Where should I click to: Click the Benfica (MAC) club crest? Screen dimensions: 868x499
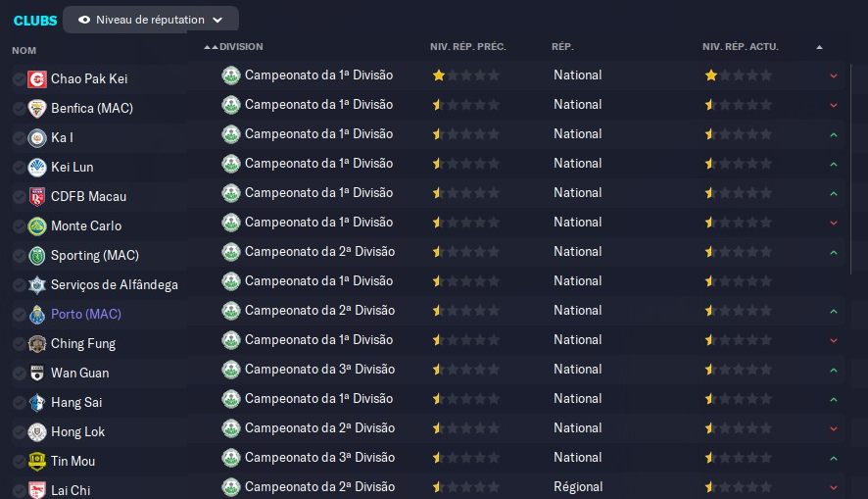pos(37,109)
